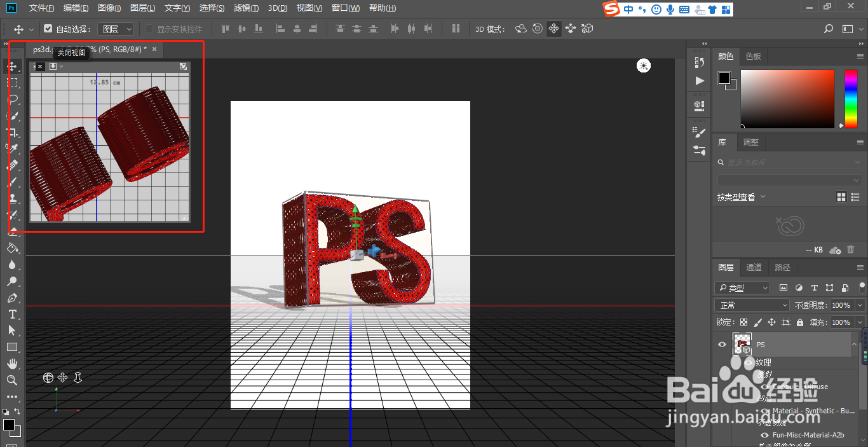Select the Clone Stamp tool
This screenshot has height=447, width=868.
[12, 198]
